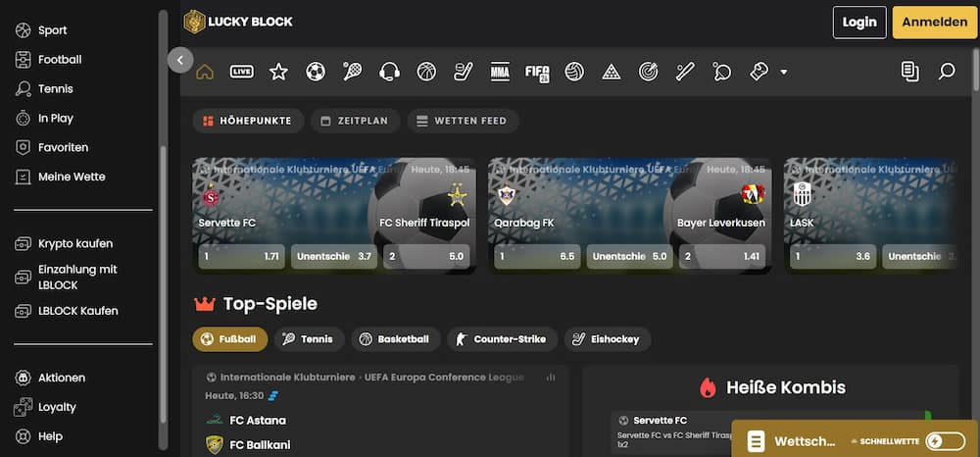The image size is (980, 457).
Task: Open the bet slip documents icon
Action: (910, 72)
